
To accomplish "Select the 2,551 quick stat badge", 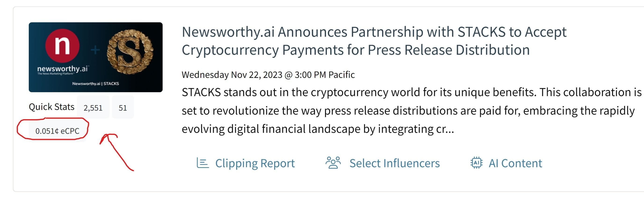I will [93, 108].
